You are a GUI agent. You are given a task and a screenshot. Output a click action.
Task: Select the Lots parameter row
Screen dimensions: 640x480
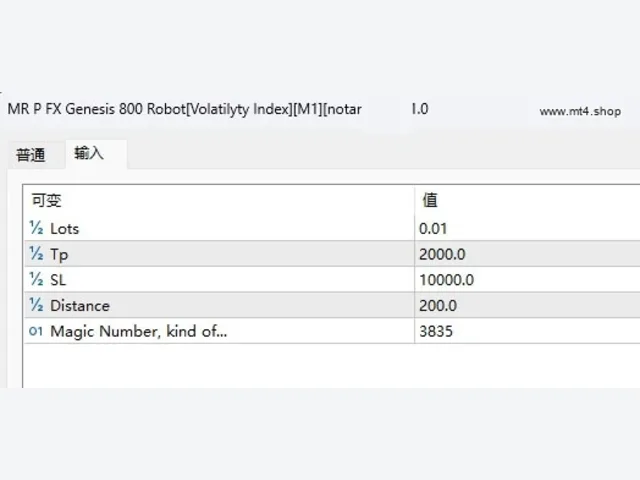332,228
